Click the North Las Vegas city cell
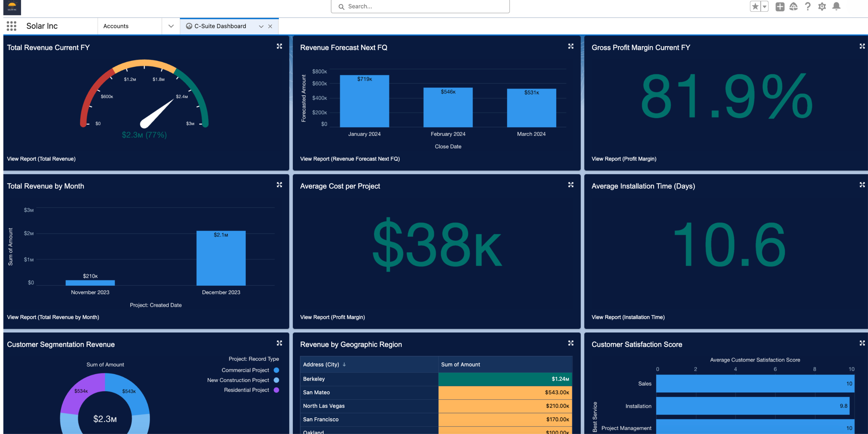The height and width of the screenshot is (434, 868). click(x=369, y=406)
